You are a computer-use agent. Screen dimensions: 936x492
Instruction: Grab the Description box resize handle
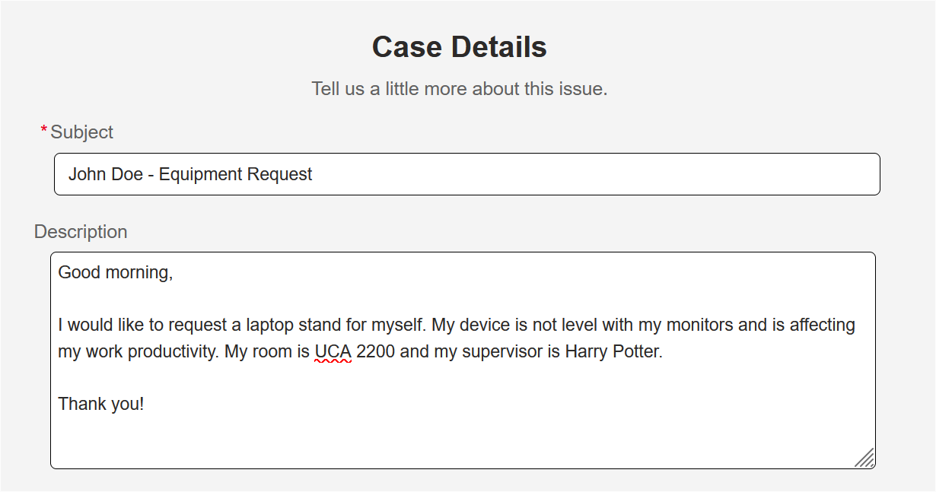click(865, 458)
